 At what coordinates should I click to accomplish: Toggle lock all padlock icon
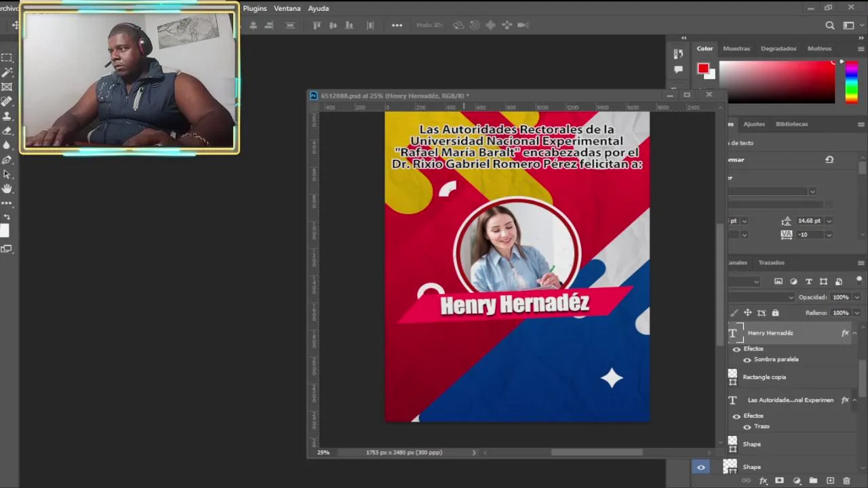click(775, 312)
